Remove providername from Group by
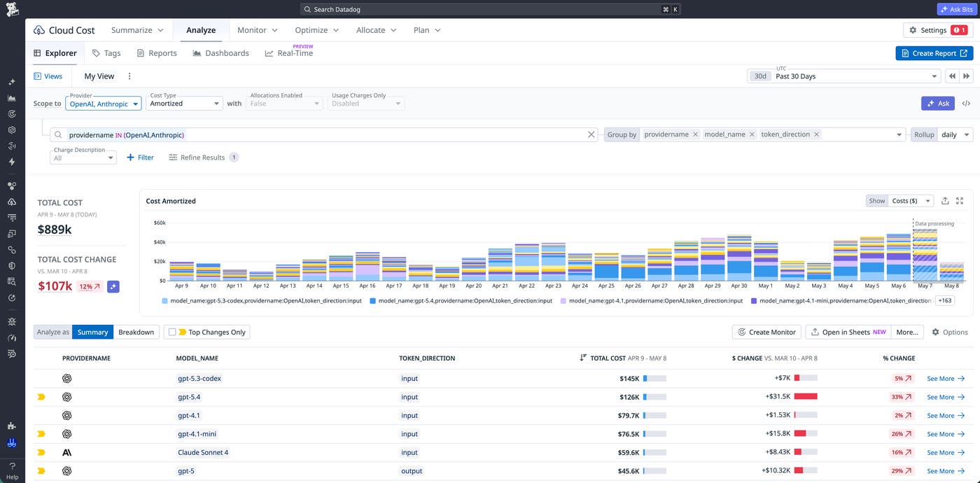 point(695,134)
